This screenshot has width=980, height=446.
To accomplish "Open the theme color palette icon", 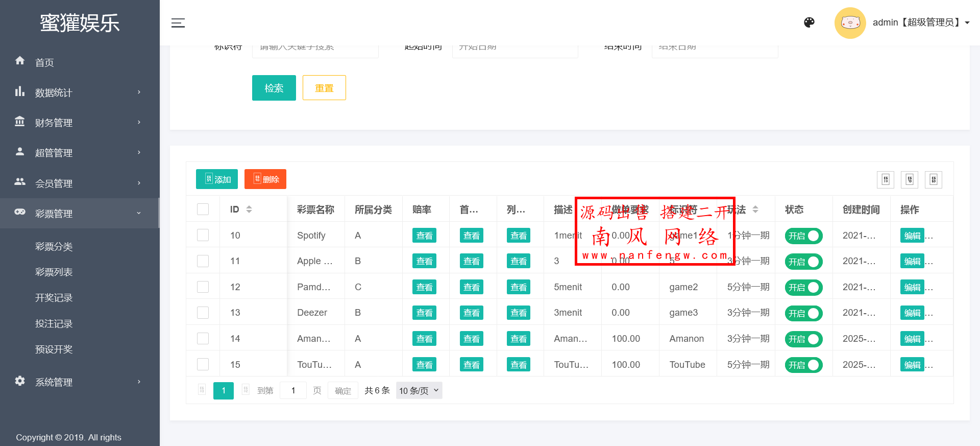I will [x=809, y=22].
